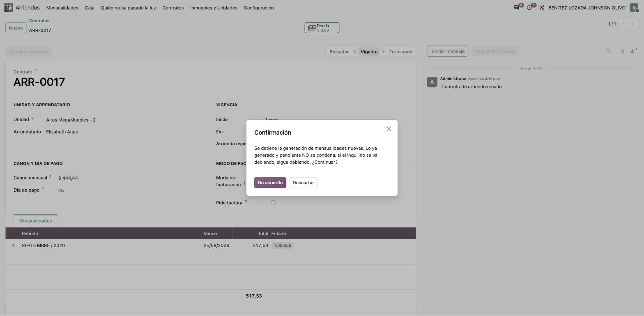Close the Confirmación dialog with X
644x316 pixels.
pos(389,129)
